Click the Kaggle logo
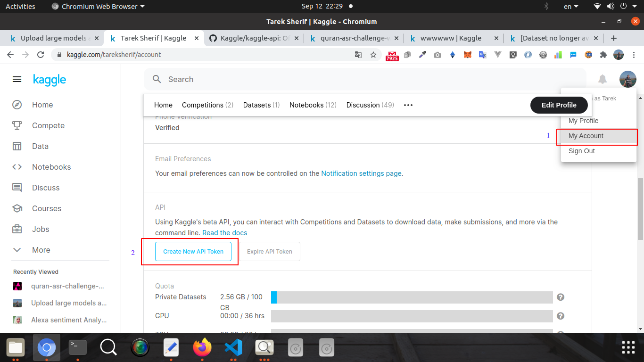Screen dimensions: 644x362 point(50,80)
